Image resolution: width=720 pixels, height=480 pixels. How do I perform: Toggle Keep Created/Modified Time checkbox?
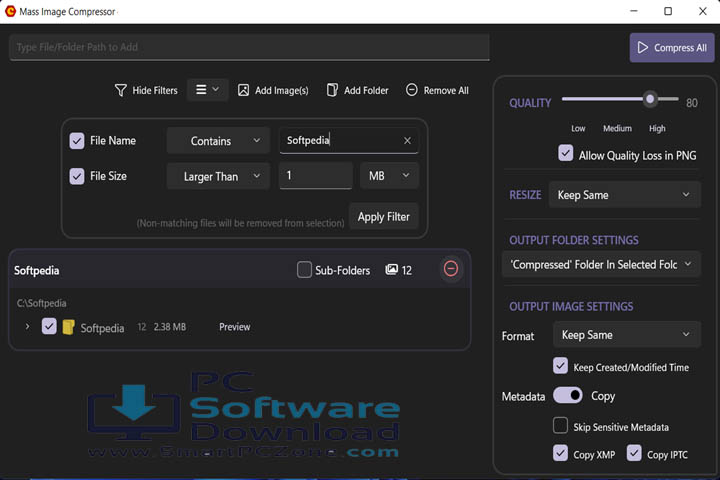coord(560,366)
